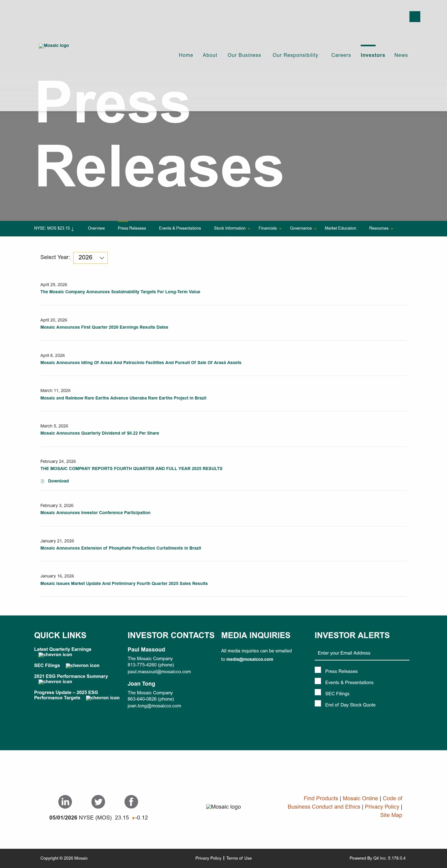
Task: Open SEC Filings quick link
Action: (x=47, y=665)
